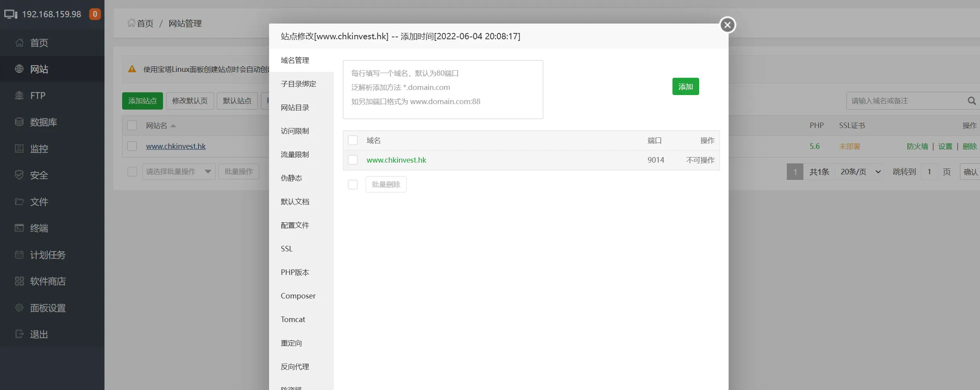
Task: Switch to the 域名管理 tab
Action: [x=301, y=60]
